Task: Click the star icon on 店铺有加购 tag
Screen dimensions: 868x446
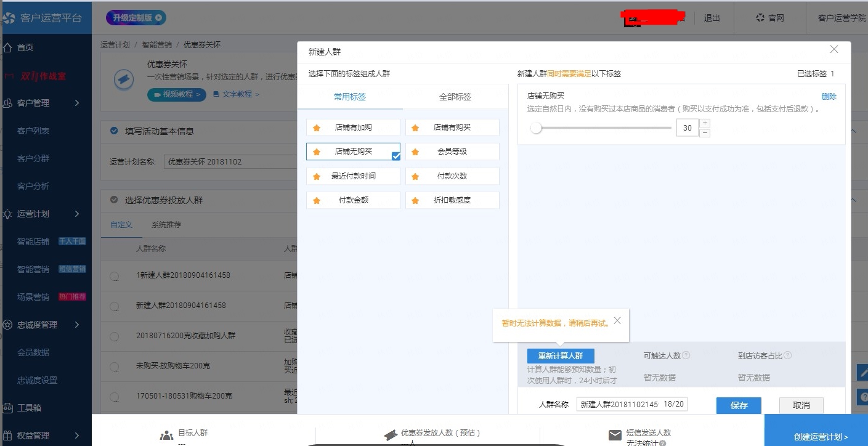Action: point(317,128)
